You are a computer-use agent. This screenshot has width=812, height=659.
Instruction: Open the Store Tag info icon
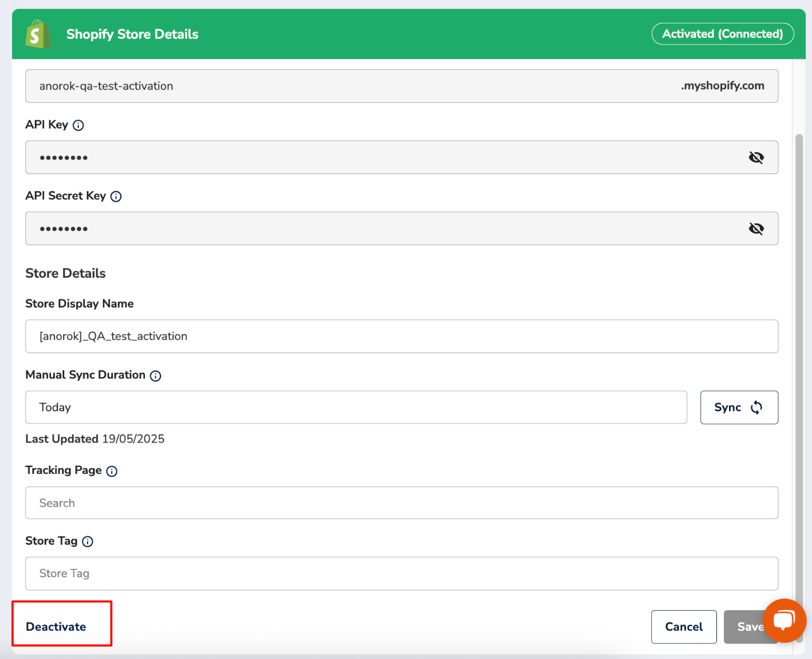87,541
